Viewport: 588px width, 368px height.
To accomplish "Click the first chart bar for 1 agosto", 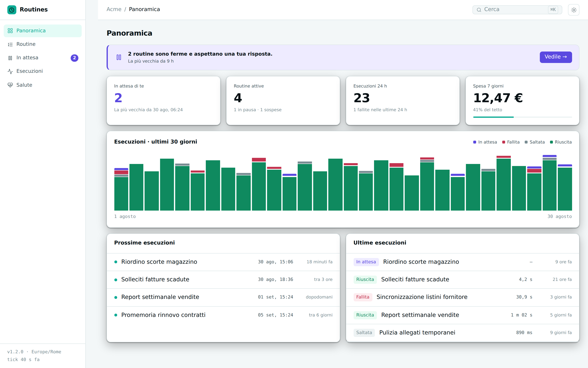I will point(121,189).
